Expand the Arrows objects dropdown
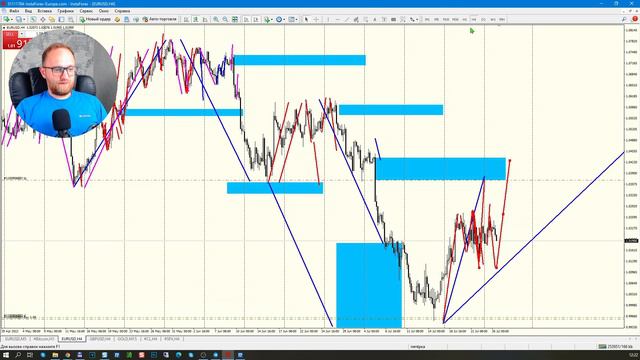Viewport: 640px width, 360px height. [x=417, y=19]
